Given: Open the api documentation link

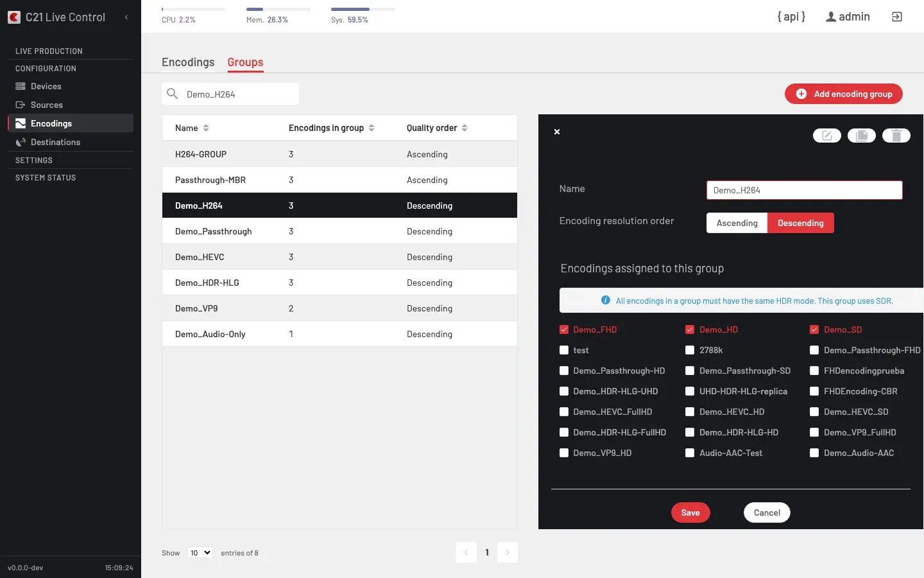Looking at the screenshot, I should pyautogui.click(x=791, y=17).
